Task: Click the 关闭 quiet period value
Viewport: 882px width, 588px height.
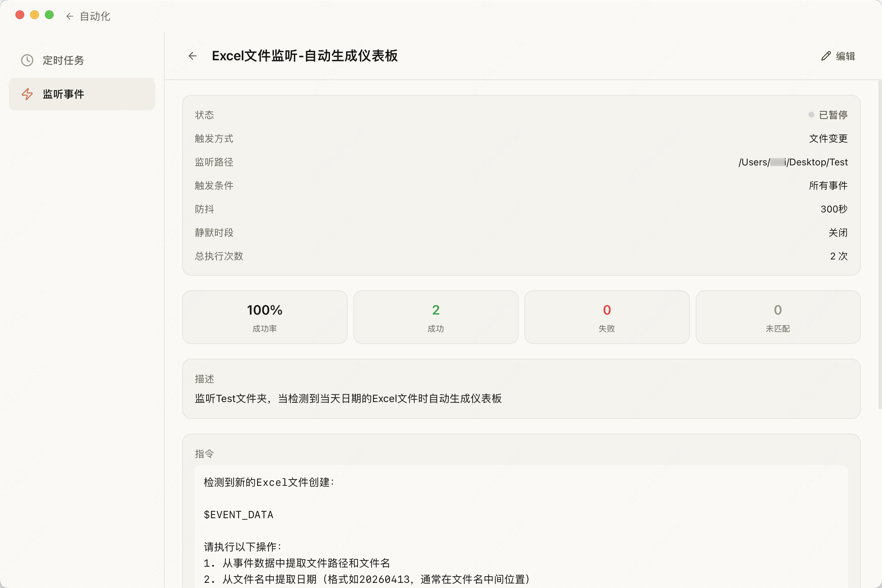Action: coord(838,233)
